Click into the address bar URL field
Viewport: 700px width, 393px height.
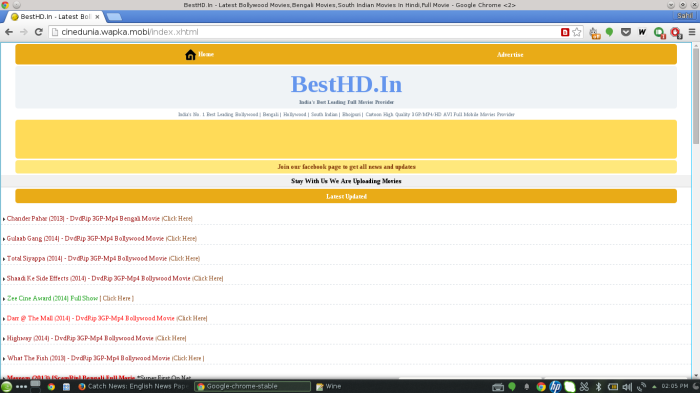click(x=304, y=32)
